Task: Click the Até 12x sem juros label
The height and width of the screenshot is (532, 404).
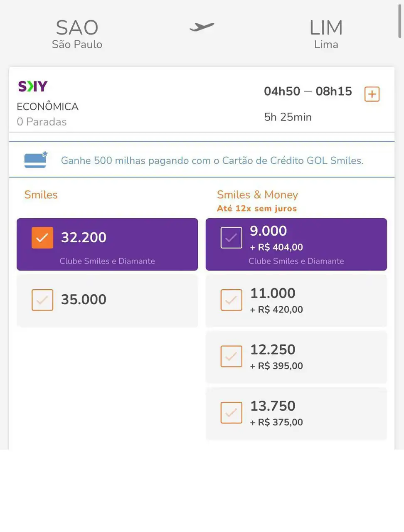Action: pyautogui.click(x=257, y=208)
